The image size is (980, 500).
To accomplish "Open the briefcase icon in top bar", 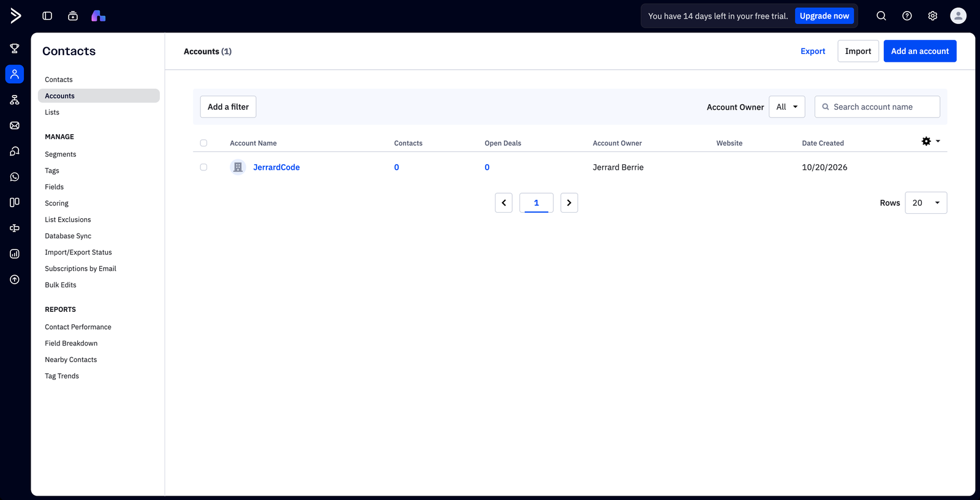I will [x=73, y=16].
